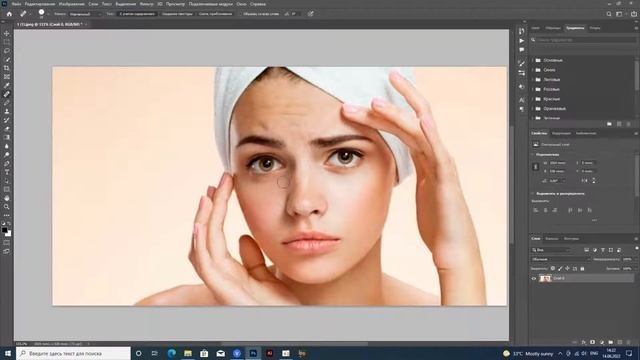Select the layer thumbnail in Layers panel
Image resolution: width=640 pixels, height=360 pixels.
(545, 278)
